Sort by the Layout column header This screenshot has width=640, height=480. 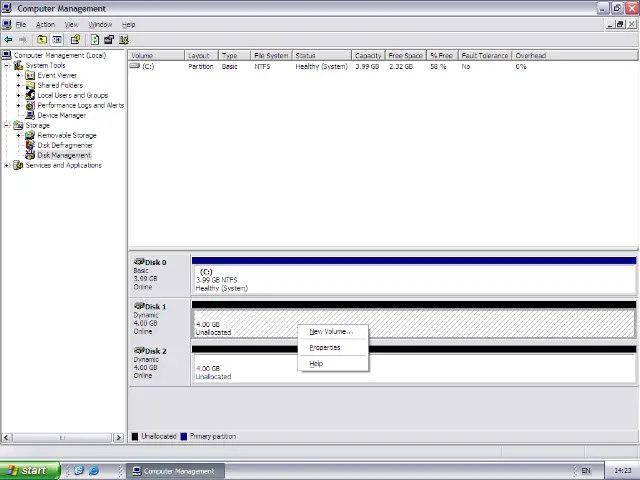click(202, 56)
